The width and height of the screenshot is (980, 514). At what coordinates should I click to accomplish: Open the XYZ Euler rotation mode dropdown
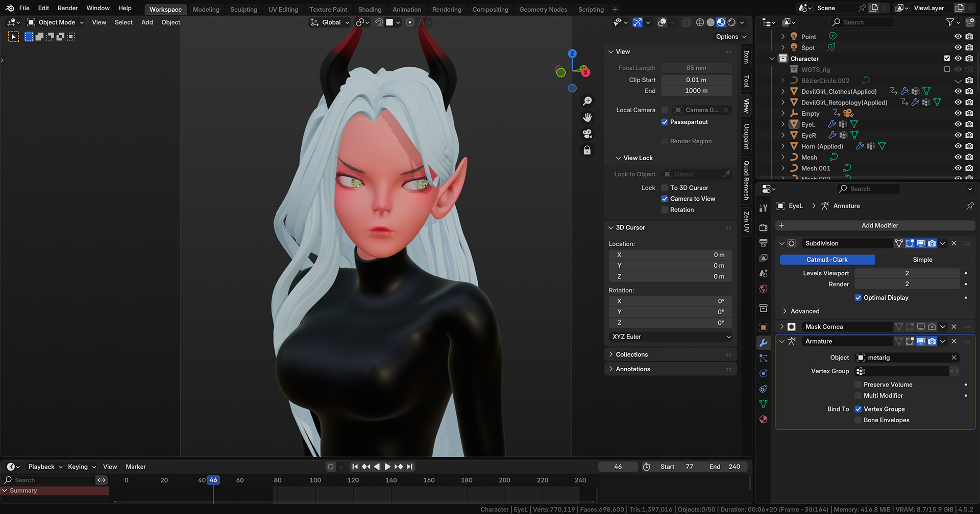pyautogui.click(x=671, y=337)
